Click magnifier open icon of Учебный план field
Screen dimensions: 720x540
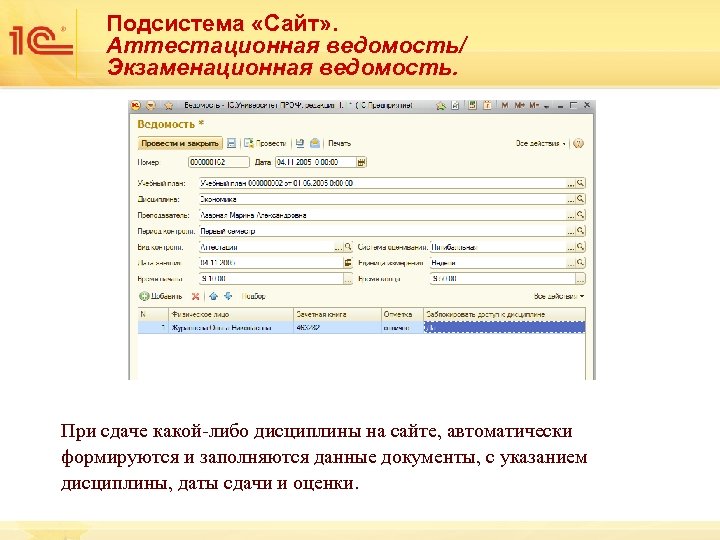pyautogui.click(x=580, y=183)
